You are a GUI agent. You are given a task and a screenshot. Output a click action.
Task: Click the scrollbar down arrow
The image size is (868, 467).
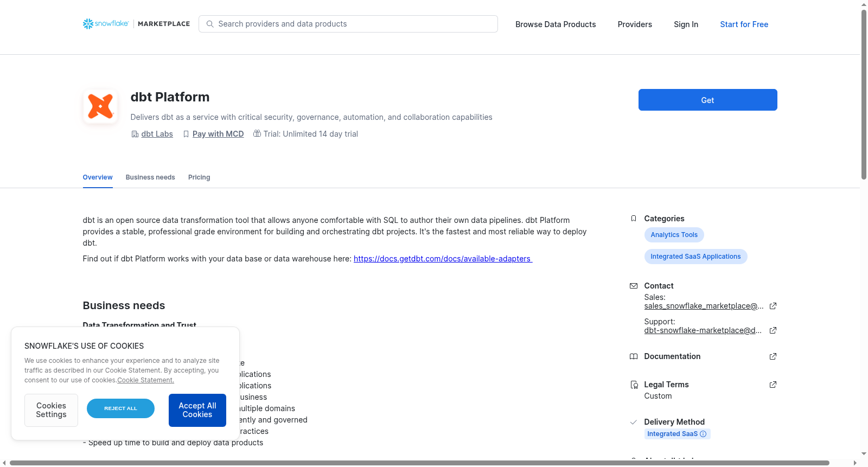pyautogui.click(x=864, y=454)
